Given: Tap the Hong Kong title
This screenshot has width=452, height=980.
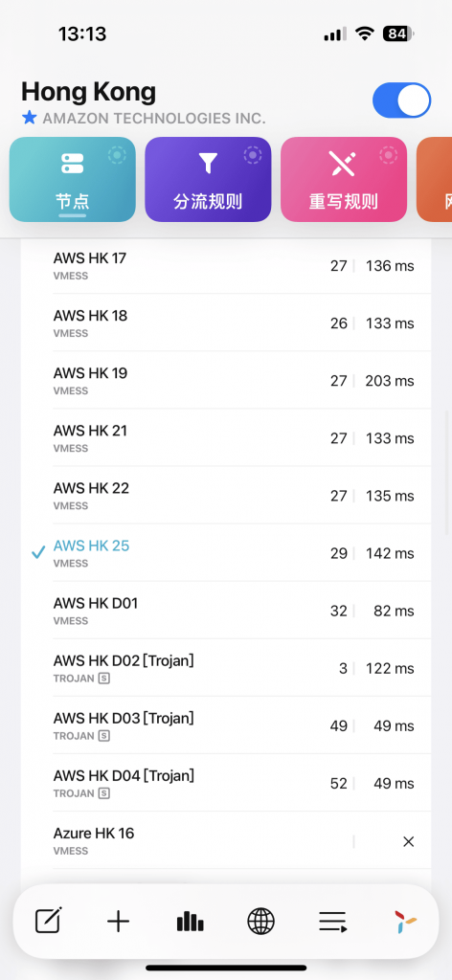Looking at the screenshot, I should pyautogui.click(x=89, y=92).
